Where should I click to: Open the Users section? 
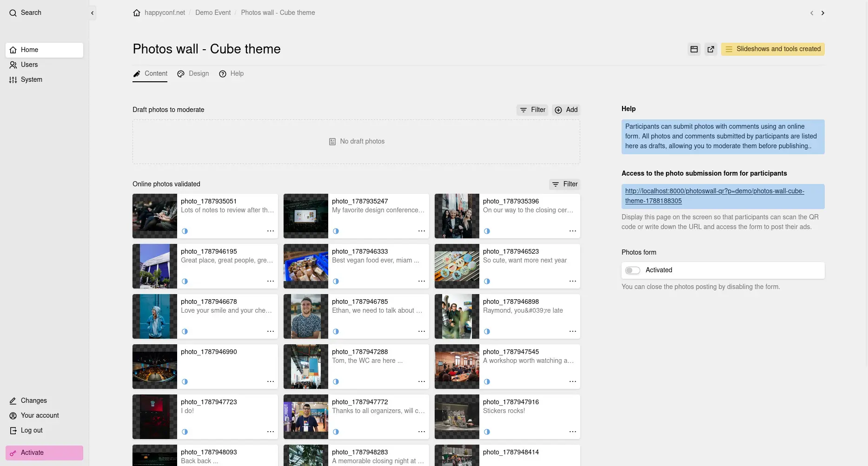click(x=44, y=65)
